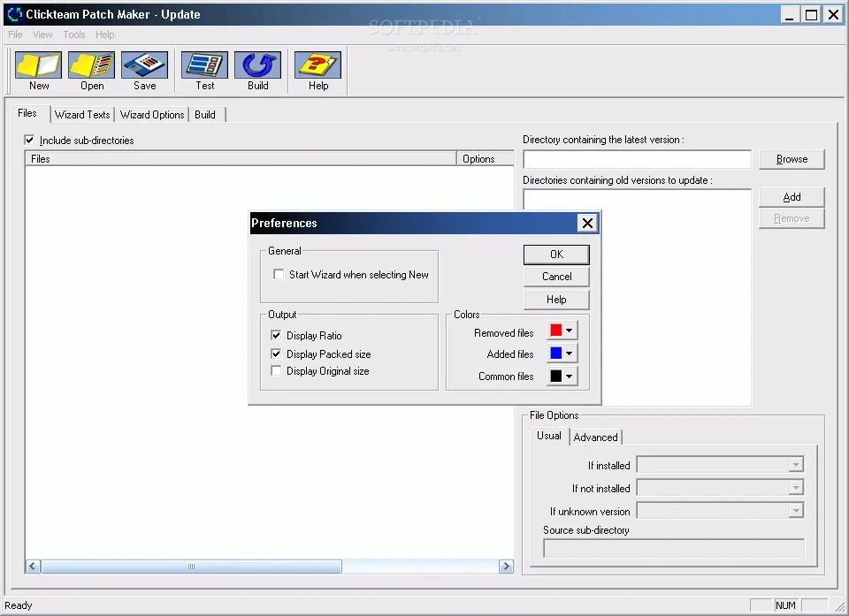849x616 pixels.
Task: Enable Start Wizard when selecting New
Action: [279, 274]
